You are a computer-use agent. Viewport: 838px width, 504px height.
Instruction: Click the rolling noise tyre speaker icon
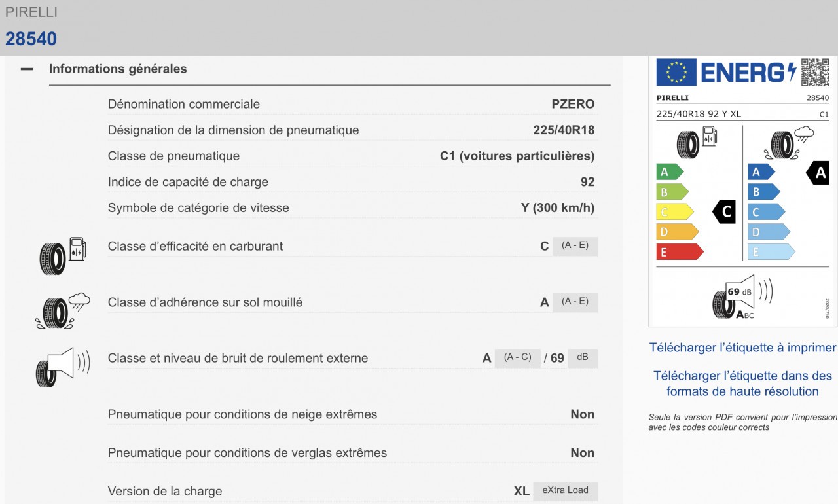(x=63, y=367)
